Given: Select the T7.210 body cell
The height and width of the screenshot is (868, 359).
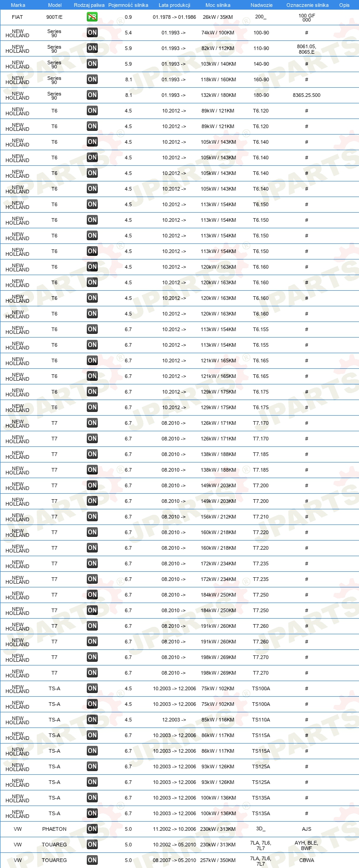Looking at the screenshot, I should coord(261,517).
